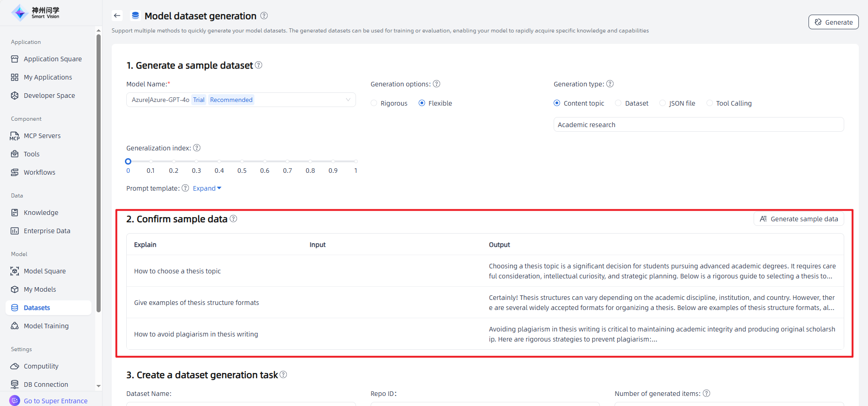Click help icon next to Generalization index
868x406 pixels.
tap(197, 148)
